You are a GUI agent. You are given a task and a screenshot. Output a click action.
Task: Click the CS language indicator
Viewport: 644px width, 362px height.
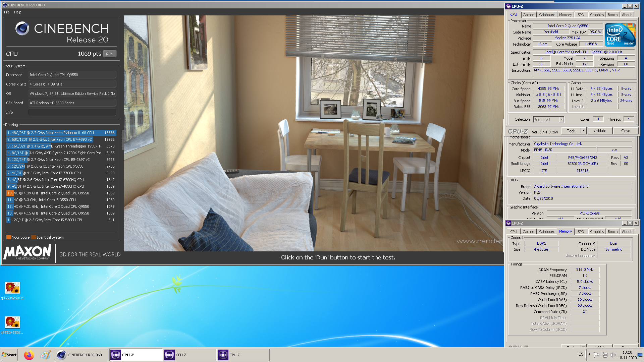(x=581, y=354)
